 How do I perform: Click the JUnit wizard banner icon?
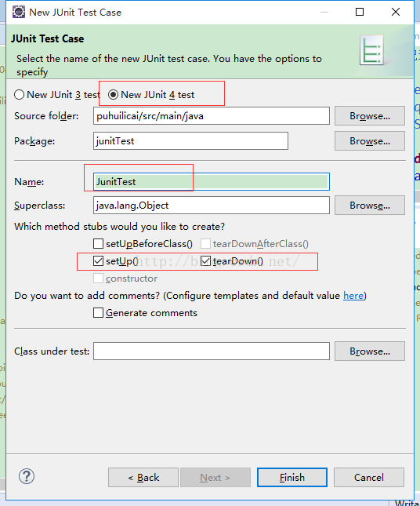click(371, 50)
